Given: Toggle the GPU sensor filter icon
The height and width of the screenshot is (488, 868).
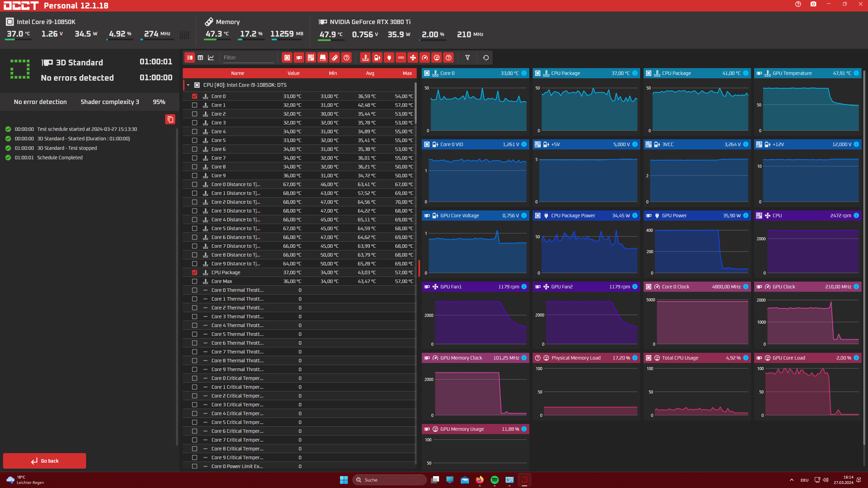Looking at the screenshot, I should click(x=299, y=58).
